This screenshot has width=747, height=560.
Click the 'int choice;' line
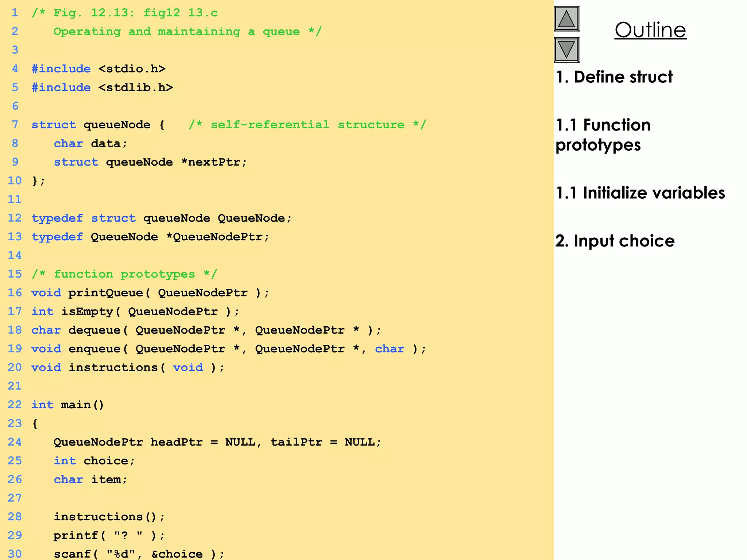point(94,461)
